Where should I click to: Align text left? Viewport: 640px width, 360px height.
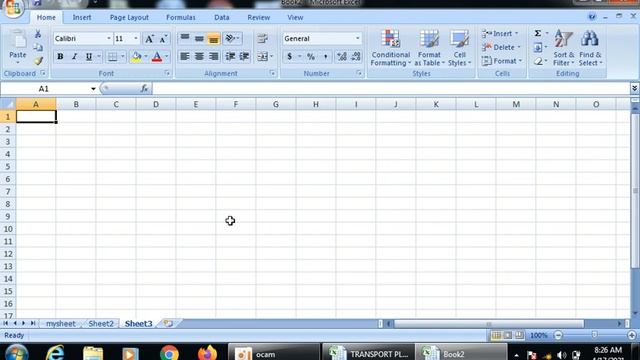coord(185,56)
